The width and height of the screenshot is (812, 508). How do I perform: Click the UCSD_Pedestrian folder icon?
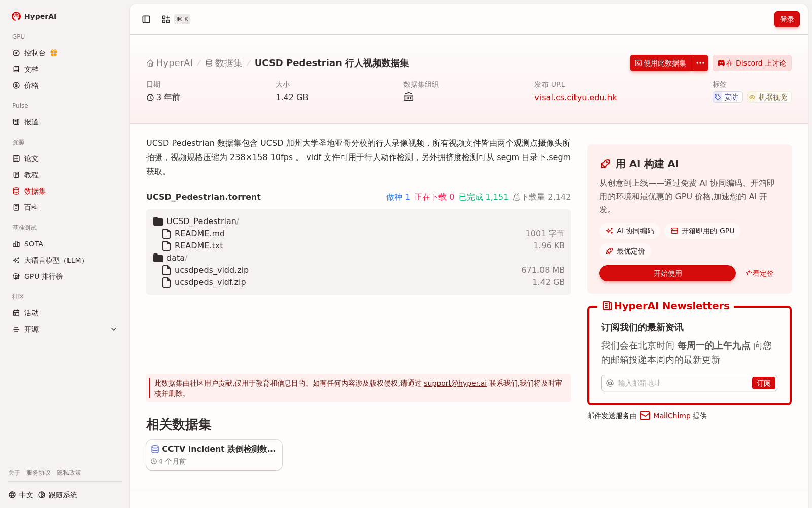[158, 221]
